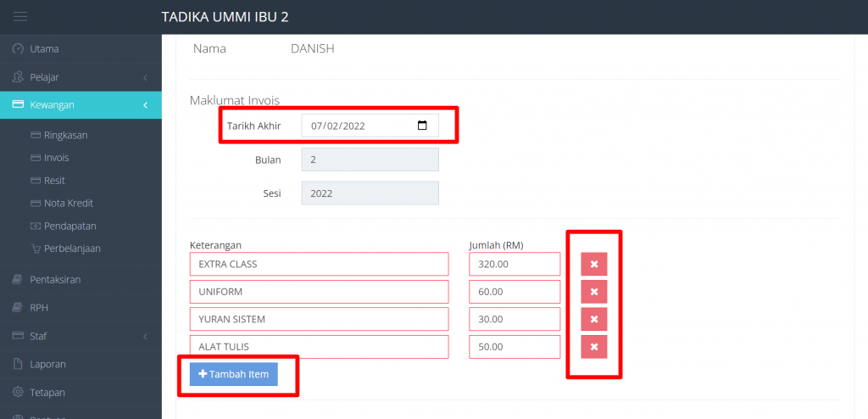
Task: Collapse the Kewangan sidebar menu
Action: 81,105
